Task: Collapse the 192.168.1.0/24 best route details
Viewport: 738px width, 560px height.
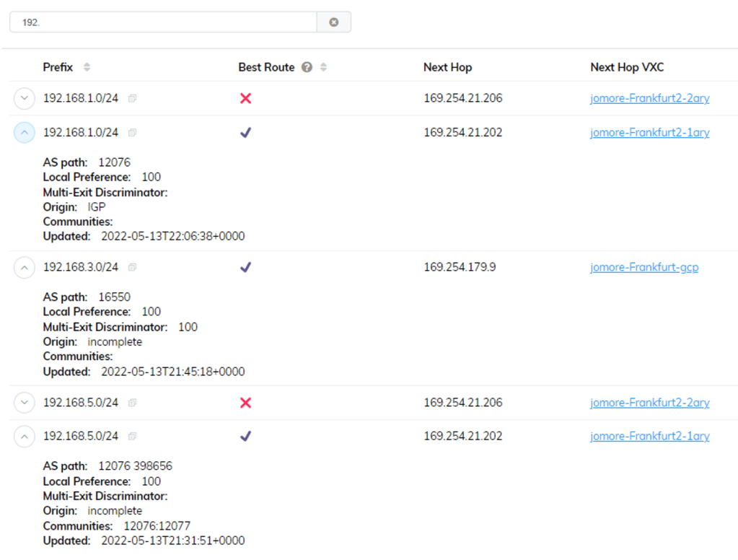Action: click(25, 133)
